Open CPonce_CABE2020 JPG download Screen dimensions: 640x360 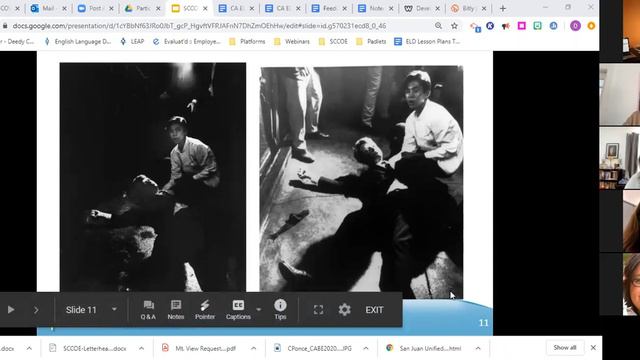(x=312, y=348)
